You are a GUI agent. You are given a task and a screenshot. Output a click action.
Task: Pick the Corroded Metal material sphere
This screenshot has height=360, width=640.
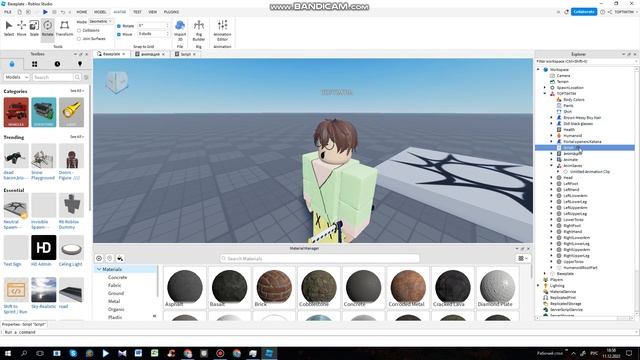407,288
